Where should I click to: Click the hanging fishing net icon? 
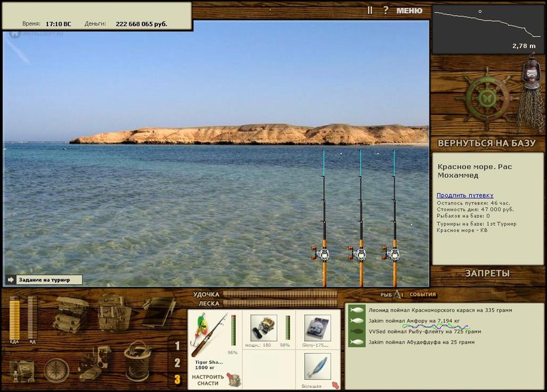[532, 110]
